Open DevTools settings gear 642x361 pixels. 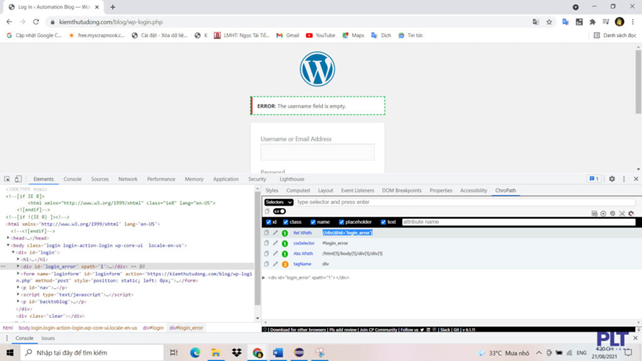tap(612, 179)
